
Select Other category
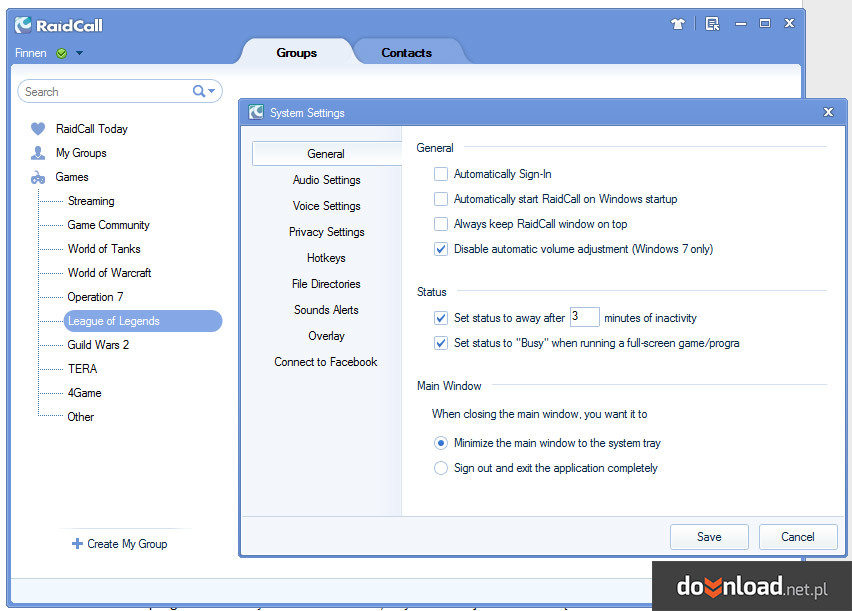(x=80, y=416)
